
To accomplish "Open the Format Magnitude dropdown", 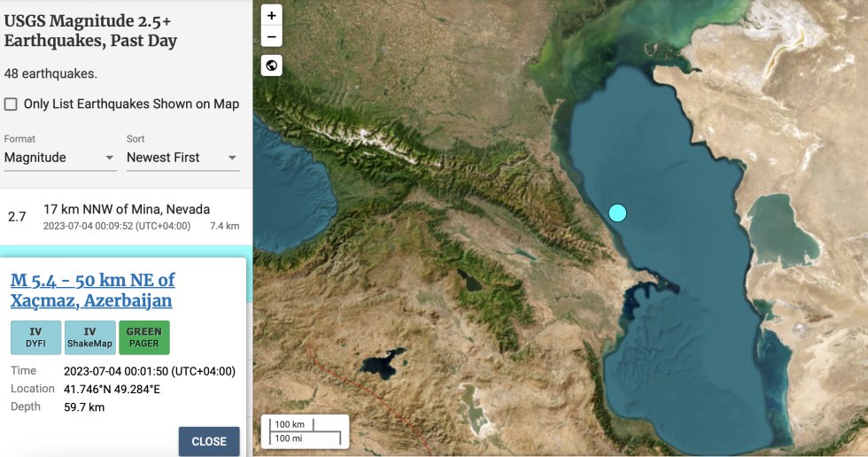I will (x=60, y=158).
